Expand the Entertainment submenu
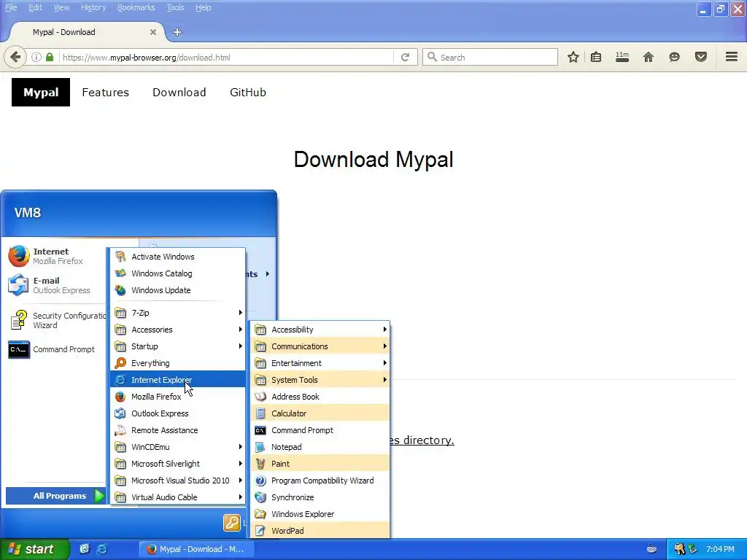Viewport: 747px width, 560px height. [320, 363]
